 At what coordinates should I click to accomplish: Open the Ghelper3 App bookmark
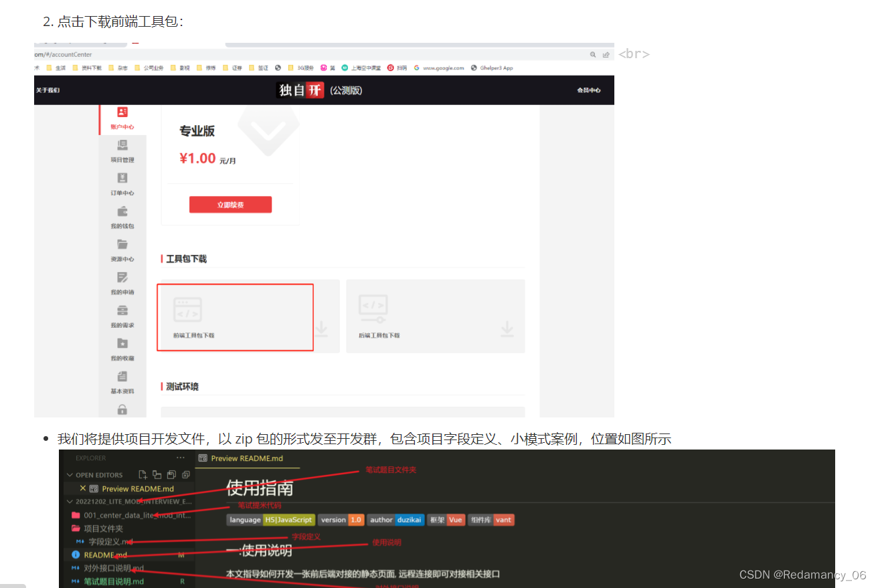tap(492, 68)
